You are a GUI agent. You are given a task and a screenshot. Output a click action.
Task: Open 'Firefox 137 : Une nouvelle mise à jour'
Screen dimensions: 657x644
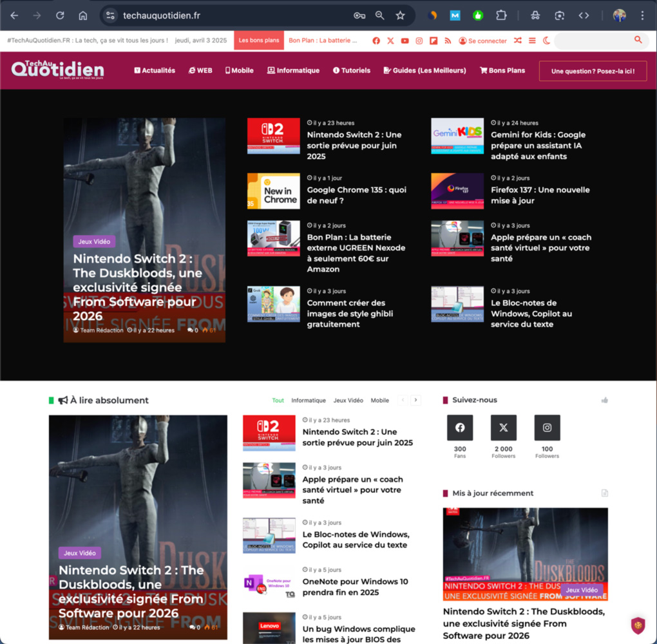click(540, 195)
